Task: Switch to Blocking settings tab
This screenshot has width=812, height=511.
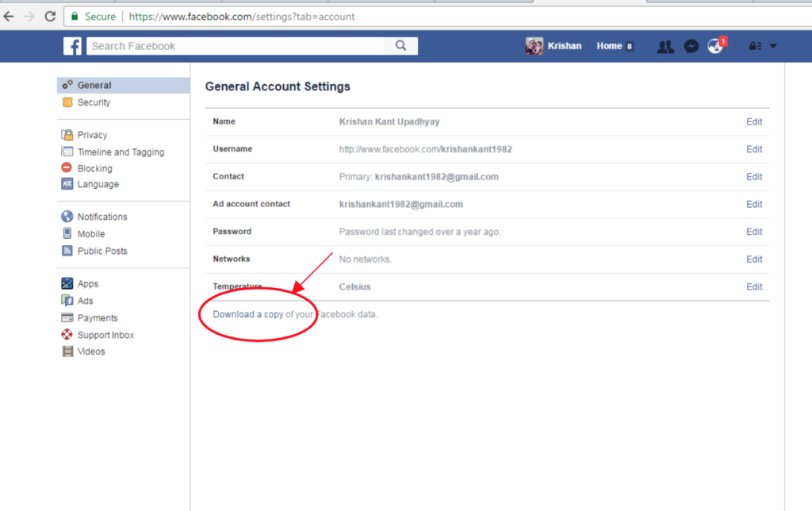Action: click(x=95, y=168)
